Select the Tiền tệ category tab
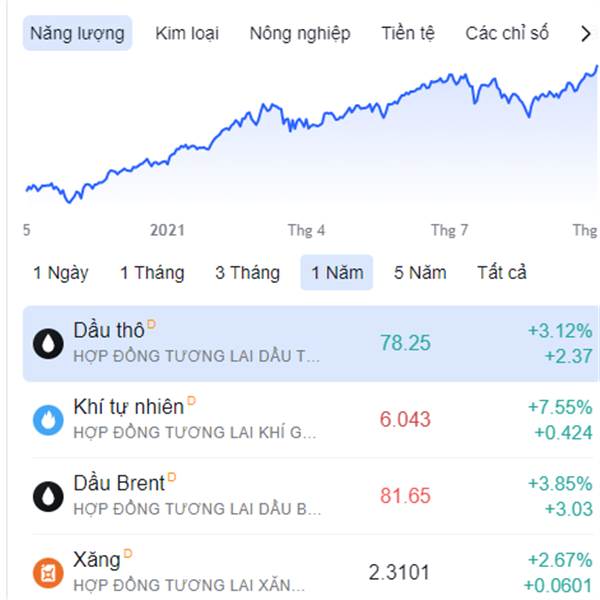600x600 pixels. point(408,33)
